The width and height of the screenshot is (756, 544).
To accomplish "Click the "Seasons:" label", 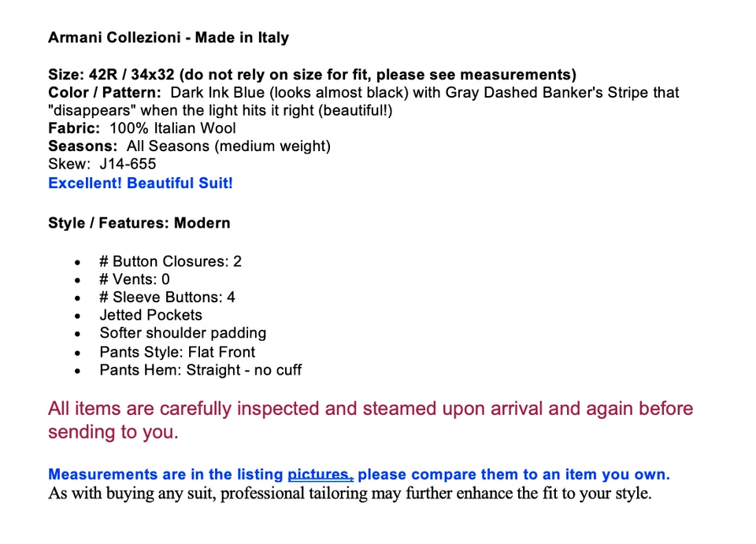I will 82,146.
